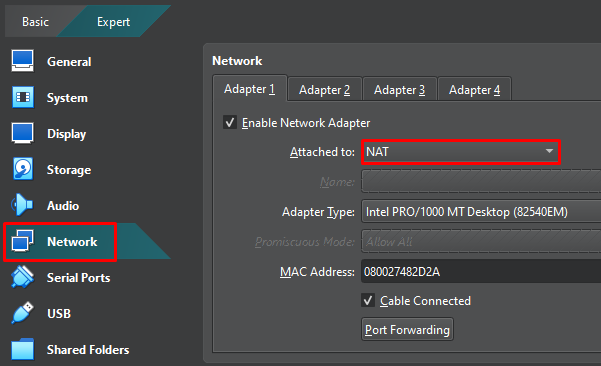The image size is (601, 366).
Task: Switch to Basic settings mode
Action: click(35, 21)
